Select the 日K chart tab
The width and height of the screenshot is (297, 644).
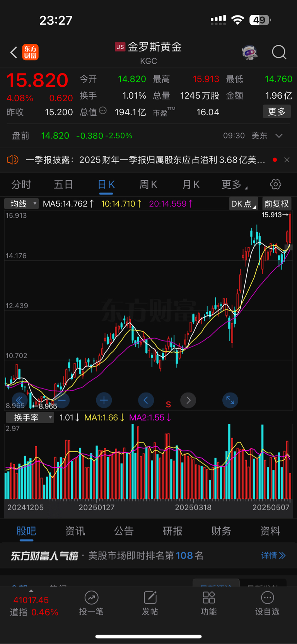106,185
